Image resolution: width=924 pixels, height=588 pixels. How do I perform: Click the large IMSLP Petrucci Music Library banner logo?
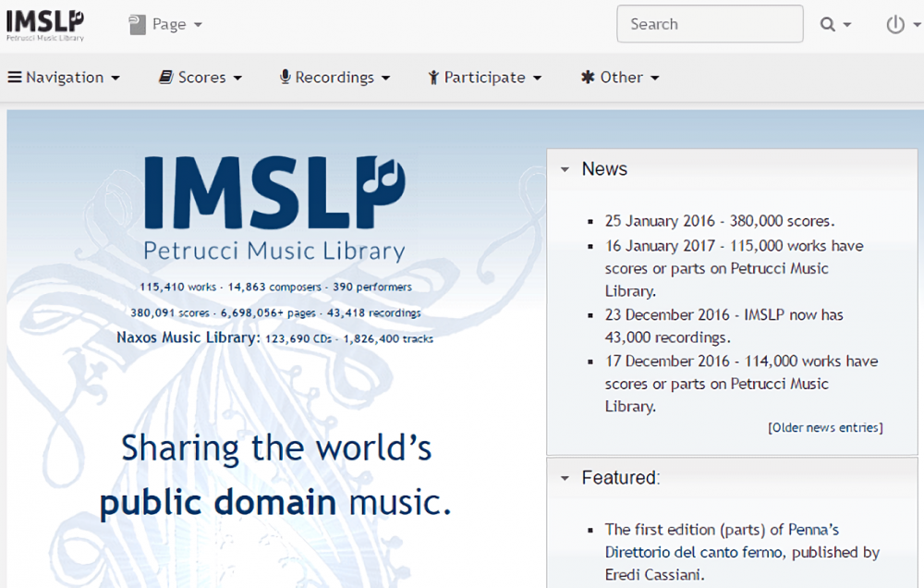click(x=274, y=208)
